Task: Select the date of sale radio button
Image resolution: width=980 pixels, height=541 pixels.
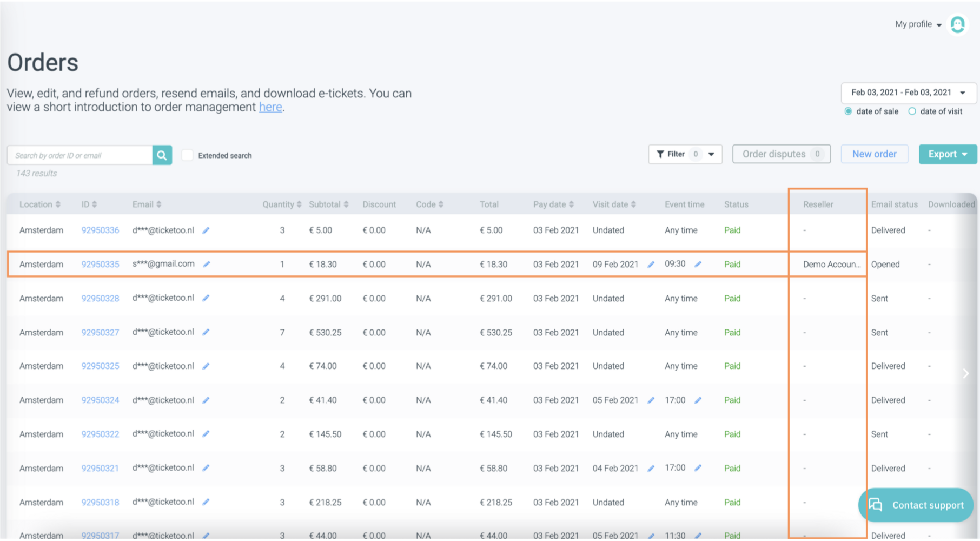Action: tap(848, 111)
